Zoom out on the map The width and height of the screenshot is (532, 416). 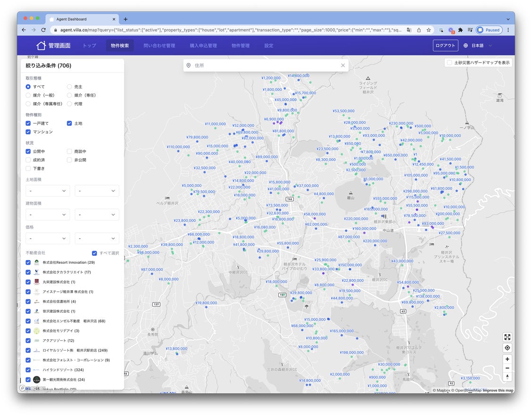pos(507,368)
